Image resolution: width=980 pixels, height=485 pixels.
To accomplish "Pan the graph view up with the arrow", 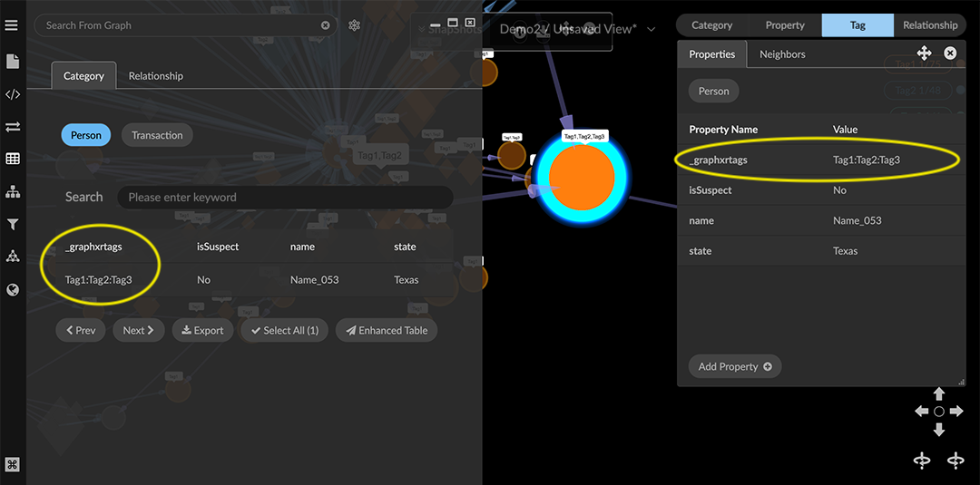I will tap(939, 393).
